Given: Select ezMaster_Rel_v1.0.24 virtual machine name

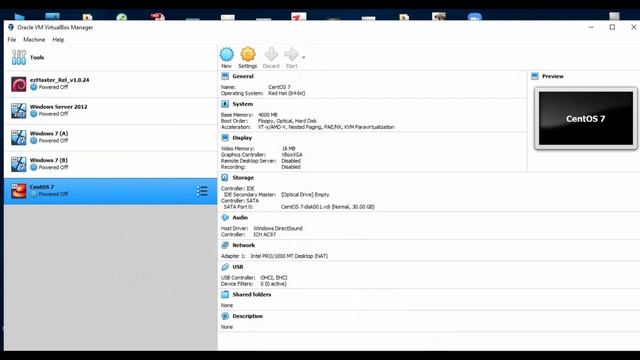Looking at the screenshot, I should point(60,80).
